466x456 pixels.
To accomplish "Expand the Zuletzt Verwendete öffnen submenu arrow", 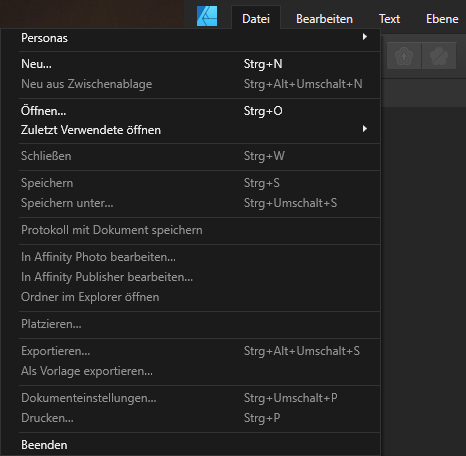I will tap(365, 129).
